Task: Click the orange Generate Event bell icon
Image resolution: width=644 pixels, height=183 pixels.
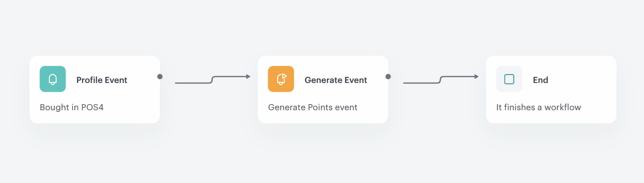Action: (x=281, y=79)
